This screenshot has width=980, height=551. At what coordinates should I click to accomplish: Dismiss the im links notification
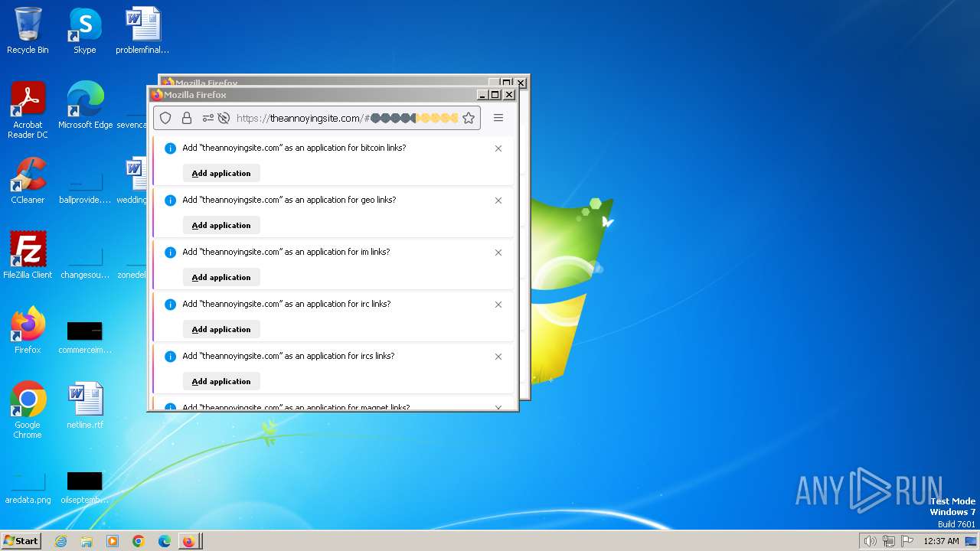tap(498, 253)
